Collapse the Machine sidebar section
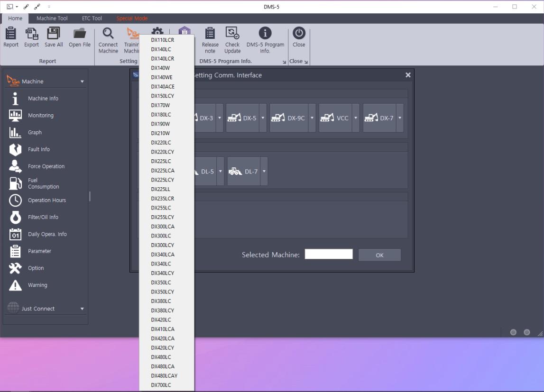The height and width of the screenshot is (392, 544). pyautogui.click(x=82, y=82)
